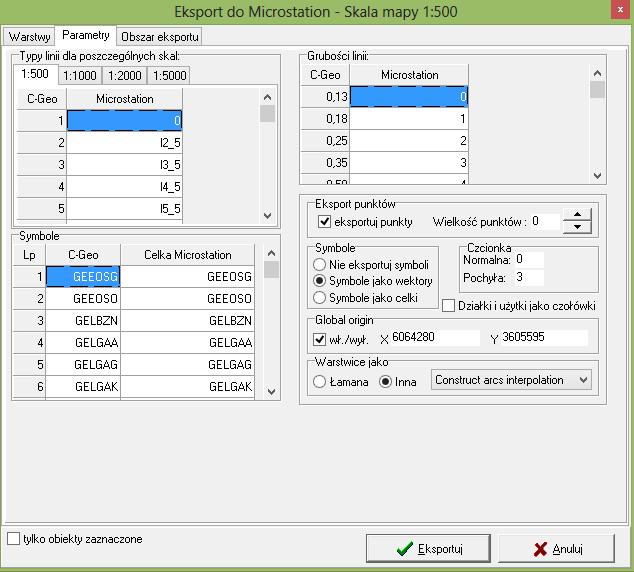This screenshot has height=572, width=634.
Task: Click down arrow of Grubości linii scrollbar
Action: click(x=597, y=175)
